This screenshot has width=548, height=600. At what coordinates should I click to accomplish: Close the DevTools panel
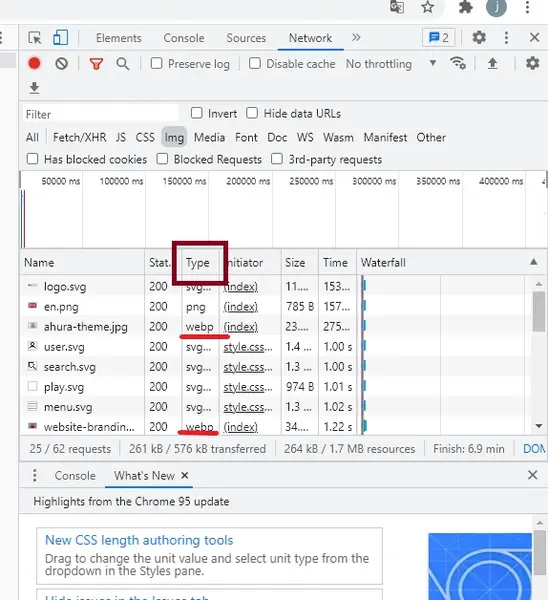click(x=534, y=38)
